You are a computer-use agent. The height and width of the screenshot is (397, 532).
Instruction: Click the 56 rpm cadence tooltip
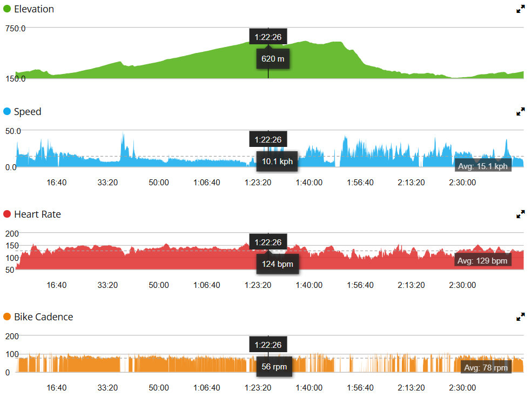tap(274, 367)
